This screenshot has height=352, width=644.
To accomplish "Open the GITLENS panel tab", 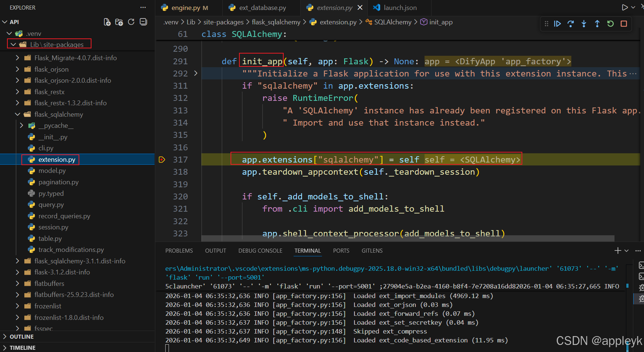I will (x=372, y=251).
